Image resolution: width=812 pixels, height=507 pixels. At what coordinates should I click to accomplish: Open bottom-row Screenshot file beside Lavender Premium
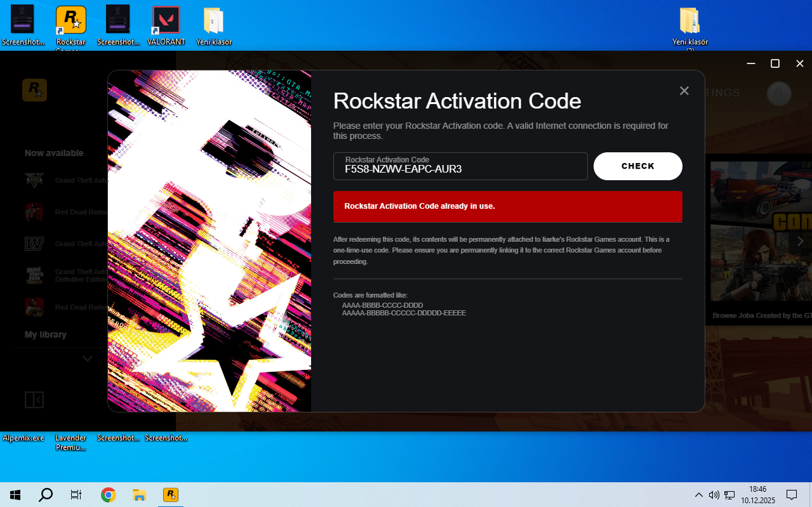point(118,438)
